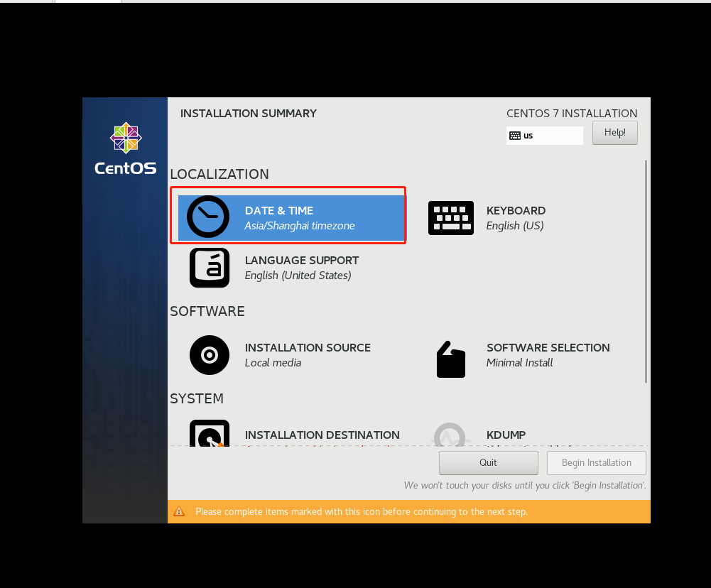Screen dimensions: 711x588
Task: Click the CentOS logo in sidebar
Action: coord(126,148)
